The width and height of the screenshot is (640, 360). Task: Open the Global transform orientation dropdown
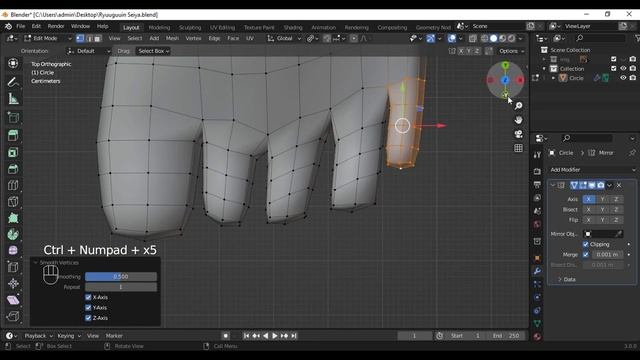pyautogui.click(x=284, y=38)
